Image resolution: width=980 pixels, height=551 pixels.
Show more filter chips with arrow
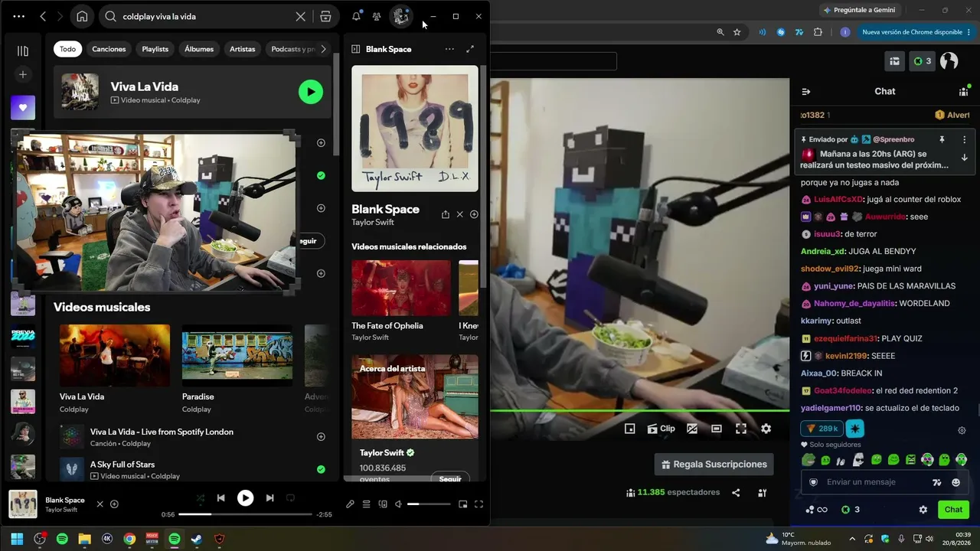click(x=323, y=49)
